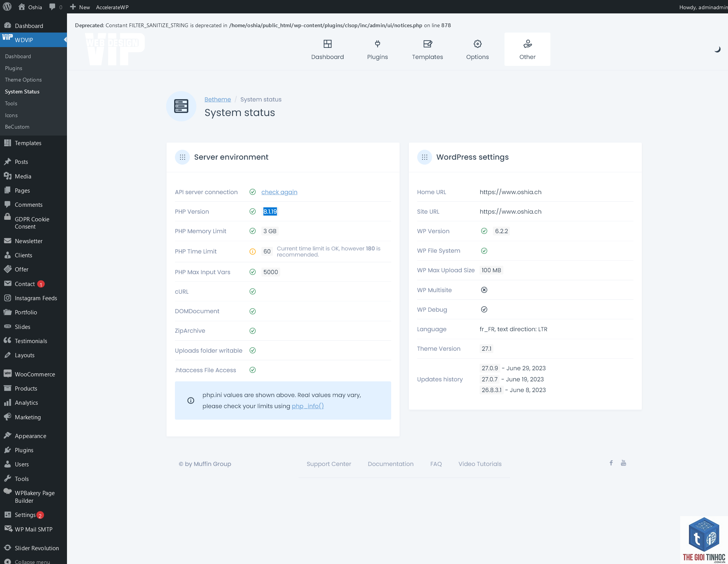The height and width of the screenshot is (564, 728).
Task: Open the Media library menu
Action: pos(33,176)
